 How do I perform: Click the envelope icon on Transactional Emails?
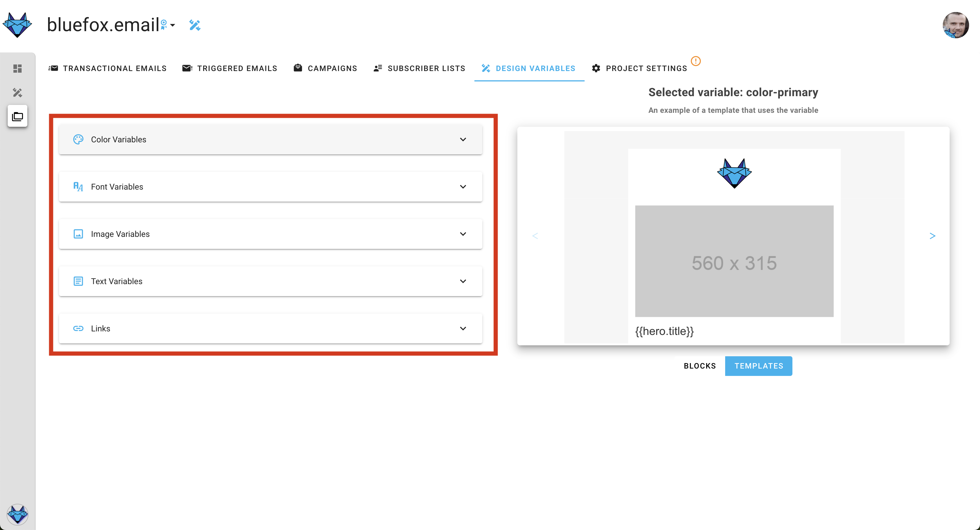click(x=53, y=68)
